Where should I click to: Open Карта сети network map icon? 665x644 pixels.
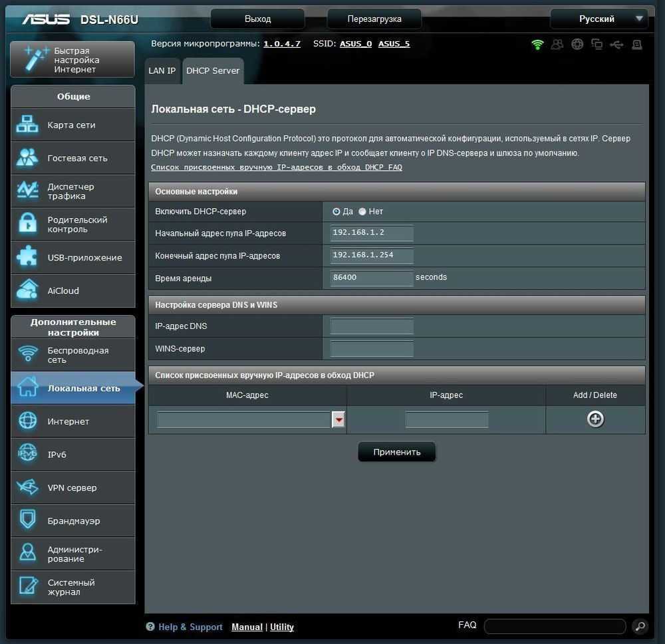28,125
